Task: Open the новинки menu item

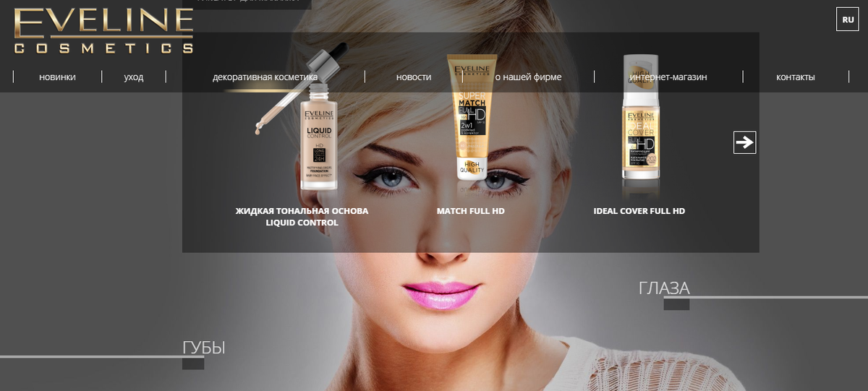Action: 57,77
